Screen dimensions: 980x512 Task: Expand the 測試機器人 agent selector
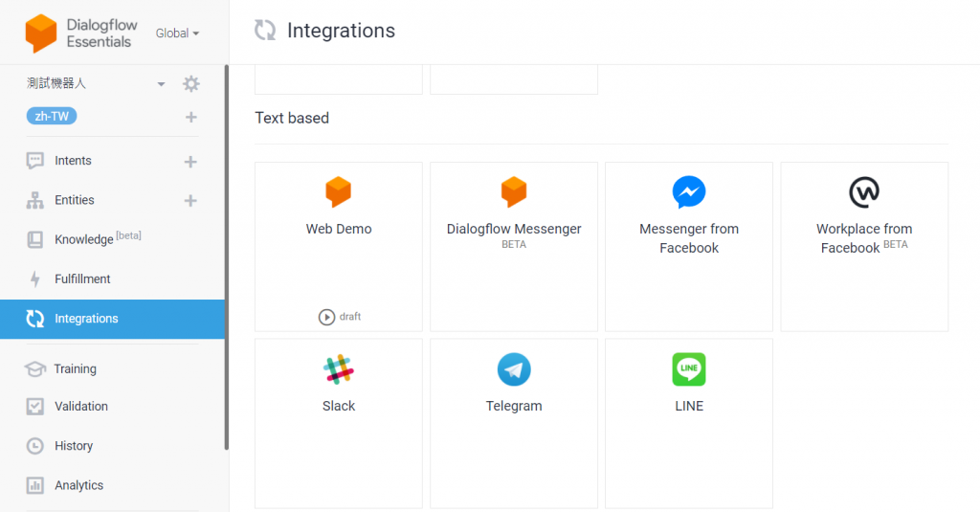tap(161, 84)
